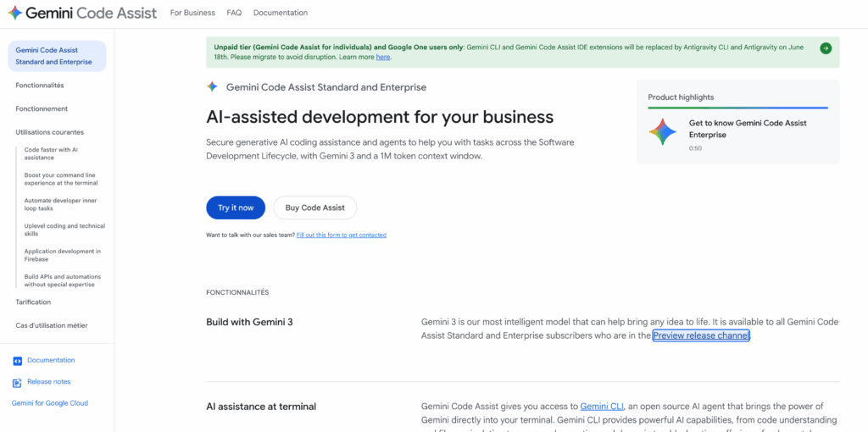Click the Product highlights heading
The image size is (868, 432).
(x=681, y=97)
